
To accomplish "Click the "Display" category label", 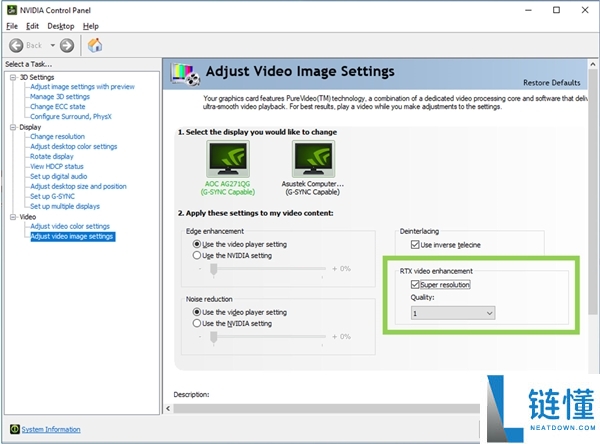I will (30, 127).
